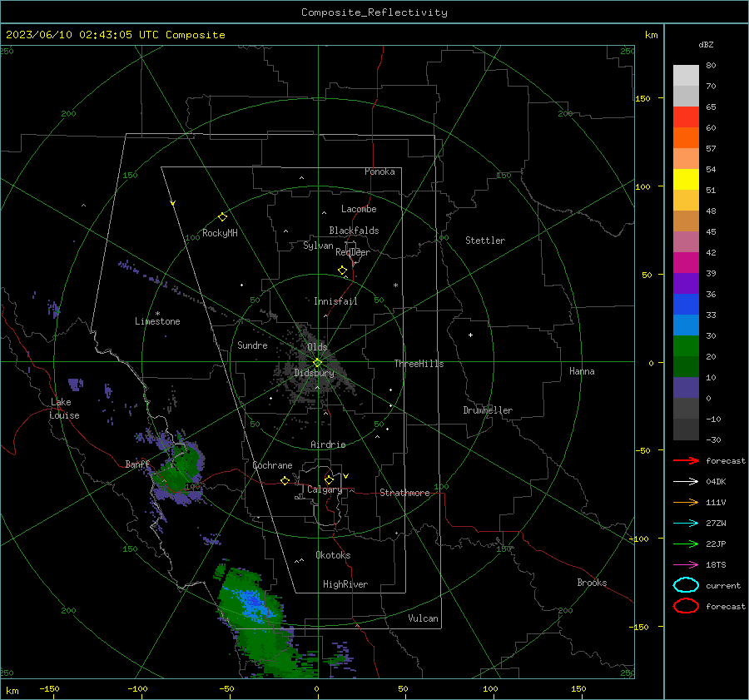The height and width of the screenshot is (700, 749).
Task: Click the ThreeHills label
Action: 419,364
